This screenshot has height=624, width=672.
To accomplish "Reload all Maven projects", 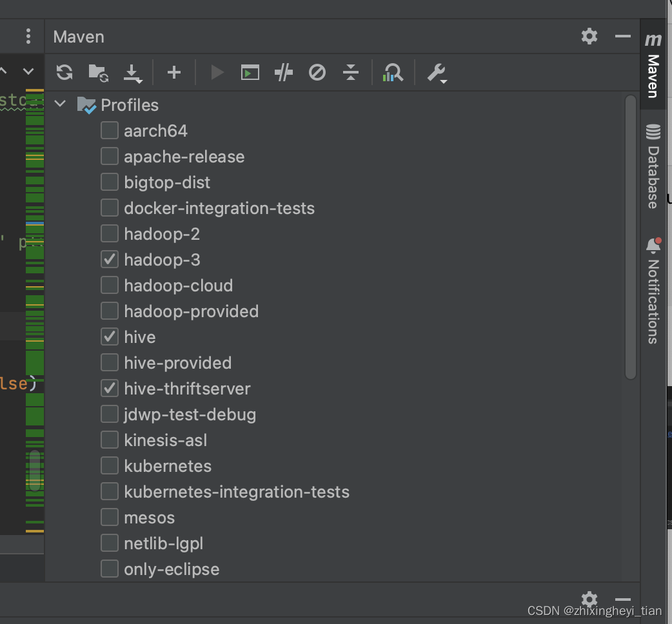I will (x=64, y=72).
